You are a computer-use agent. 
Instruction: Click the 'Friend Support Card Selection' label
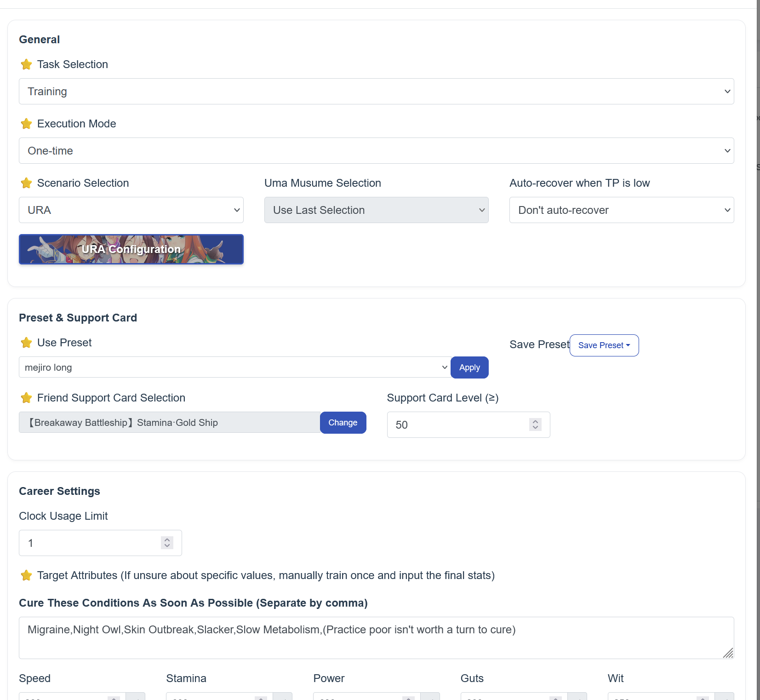[x=111, y=398]
